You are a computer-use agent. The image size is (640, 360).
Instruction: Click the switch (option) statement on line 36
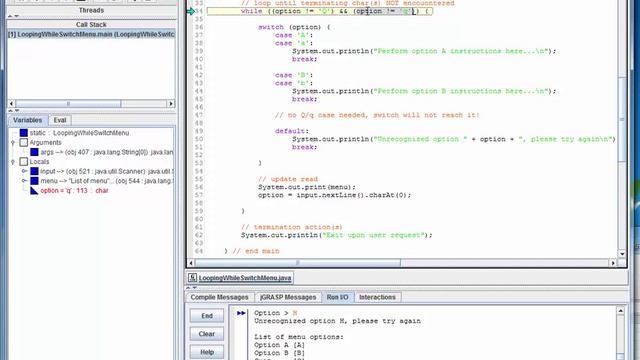pos(294,27)
